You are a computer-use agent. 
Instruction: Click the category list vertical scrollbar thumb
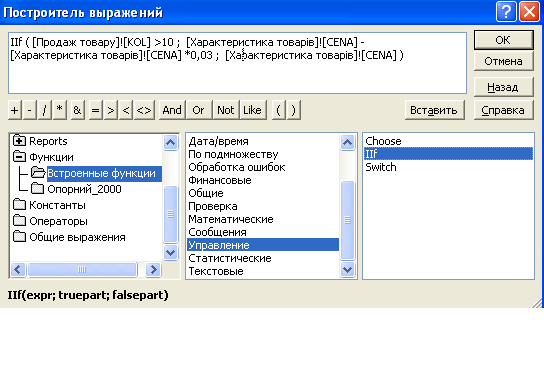(348, 220)
